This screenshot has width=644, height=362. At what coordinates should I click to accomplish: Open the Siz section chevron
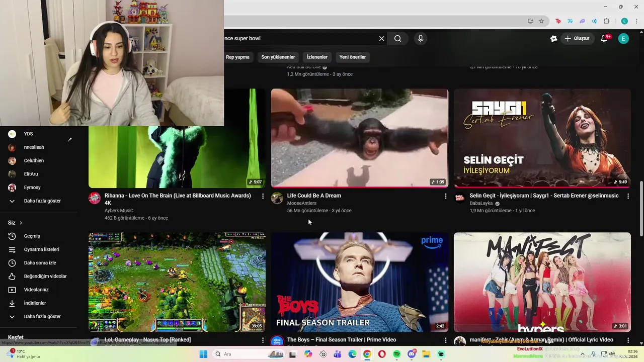click(x=21, y=223)
